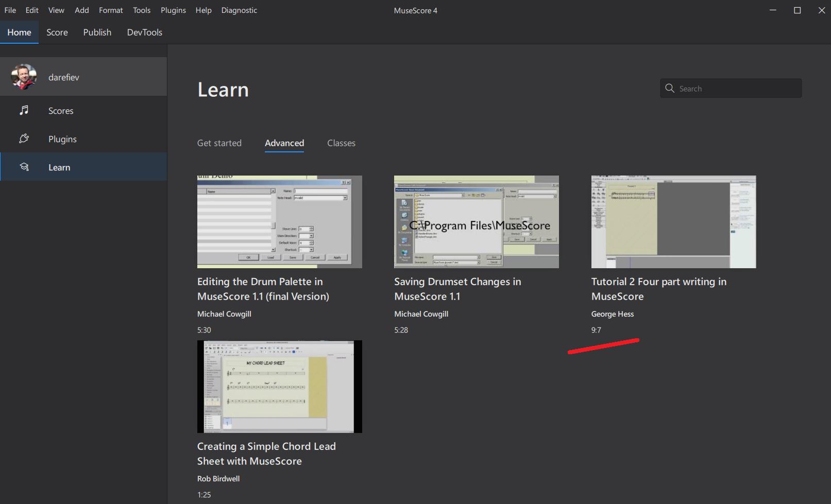This screenshot has width=831, height=504.
Task: Open the File menu
Action: (10, 10)
